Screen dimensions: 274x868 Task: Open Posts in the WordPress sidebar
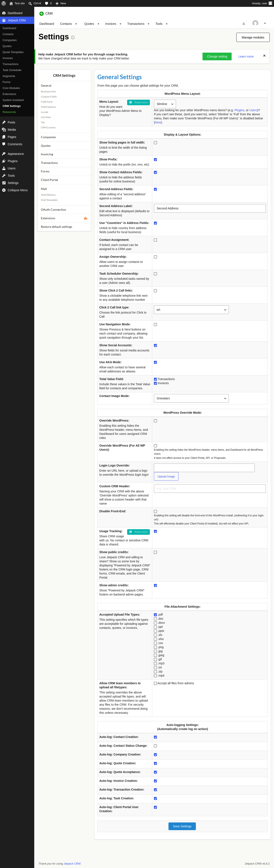(17, 122)
